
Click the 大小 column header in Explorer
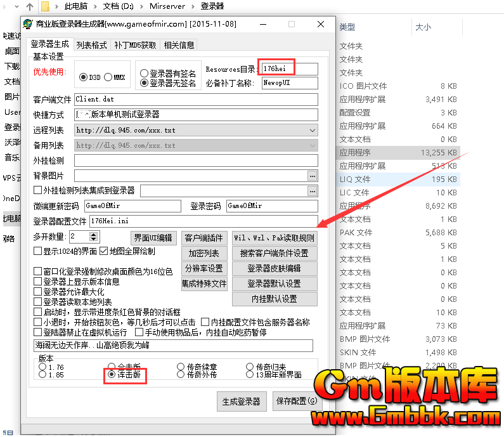coord(423,27)
